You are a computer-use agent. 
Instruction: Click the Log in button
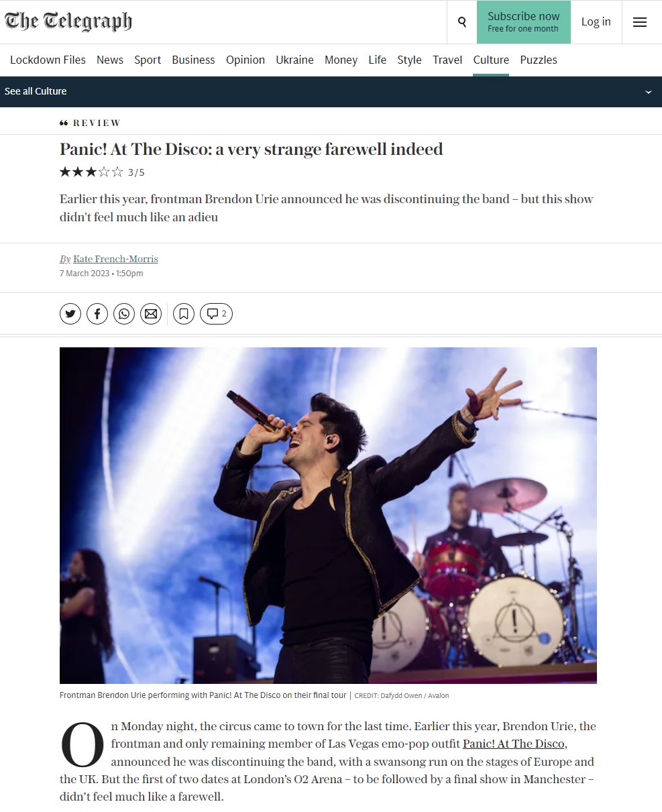596,22
